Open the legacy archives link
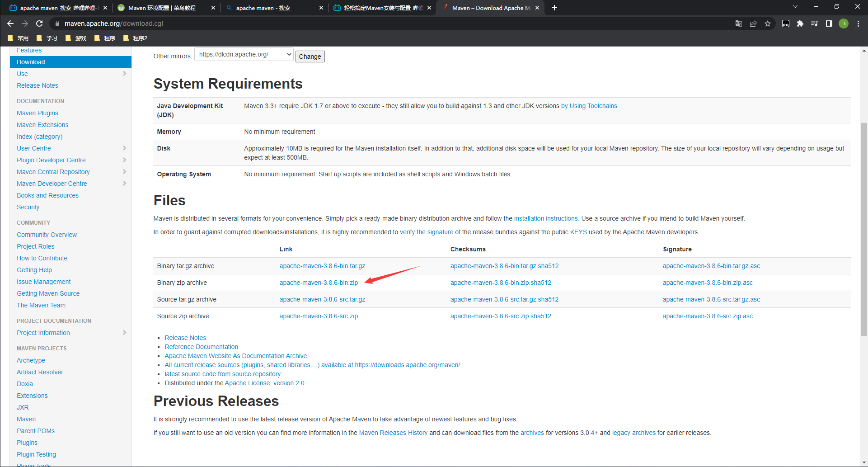Image resolution: width=868 pixels, height=467 pixels. click(x=634, y=433)
